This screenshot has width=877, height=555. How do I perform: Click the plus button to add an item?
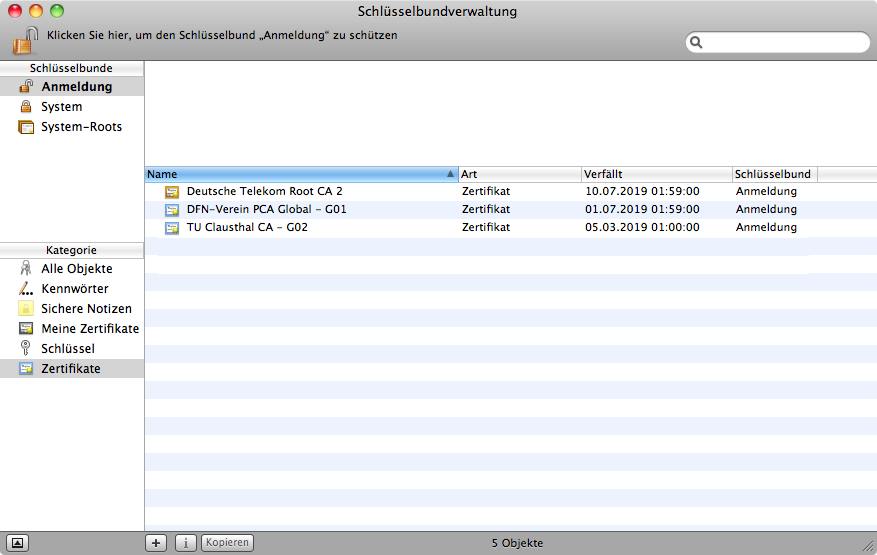156,543
